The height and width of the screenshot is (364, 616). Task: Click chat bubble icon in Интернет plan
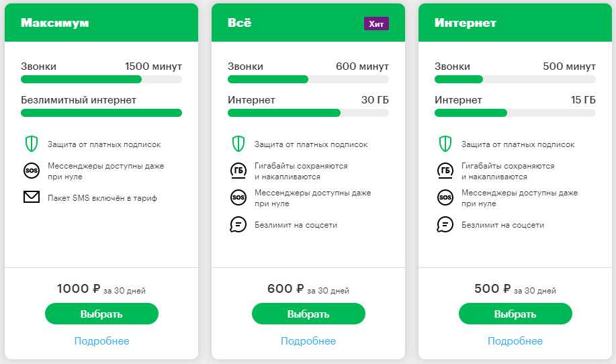445,225
